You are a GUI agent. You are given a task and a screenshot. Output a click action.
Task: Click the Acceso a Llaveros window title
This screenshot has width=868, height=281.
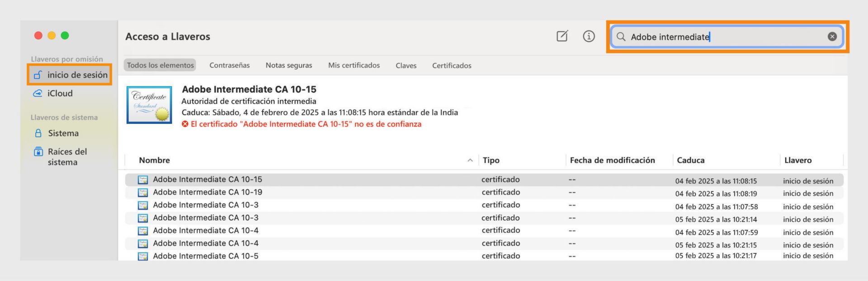168,37
